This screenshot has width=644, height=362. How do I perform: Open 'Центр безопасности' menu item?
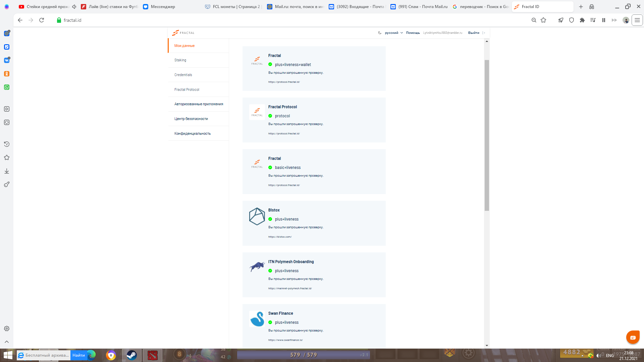pyautogui.click(x=198, y=119)
